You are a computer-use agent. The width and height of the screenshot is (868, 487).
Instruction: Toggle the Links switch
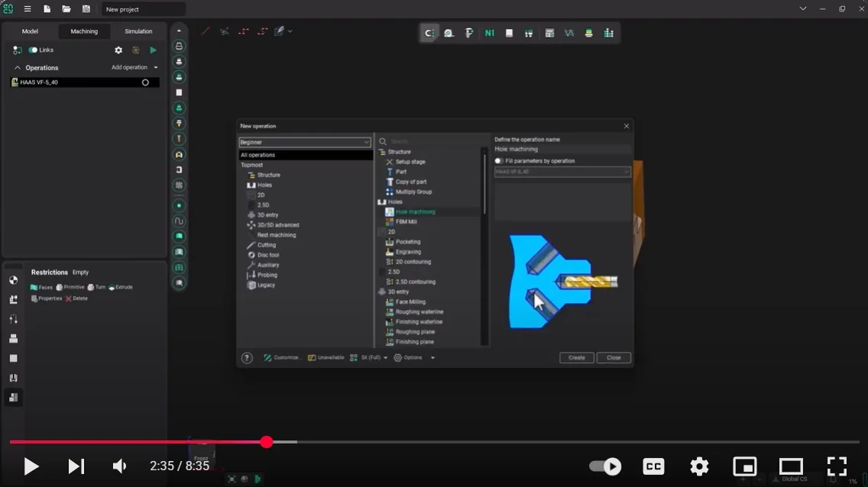[x=33, y=50]
